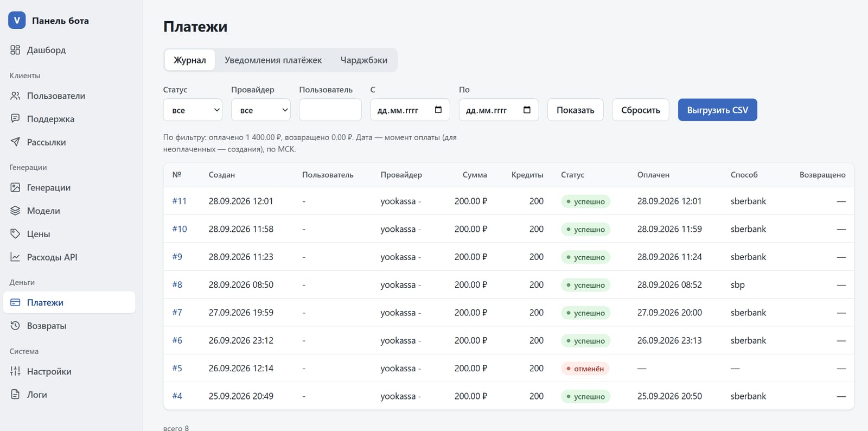Open payment #11 link
The image size is (868, 431).
179,201
